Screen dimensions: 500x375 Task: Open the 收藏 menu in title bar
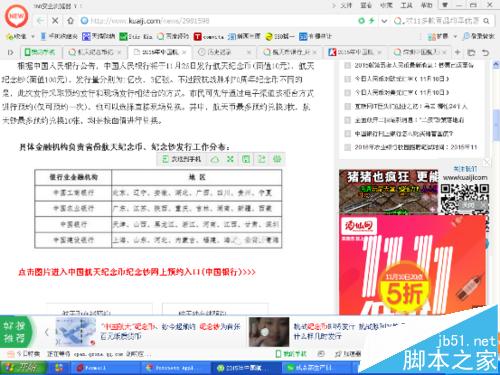tap(386, 5)
